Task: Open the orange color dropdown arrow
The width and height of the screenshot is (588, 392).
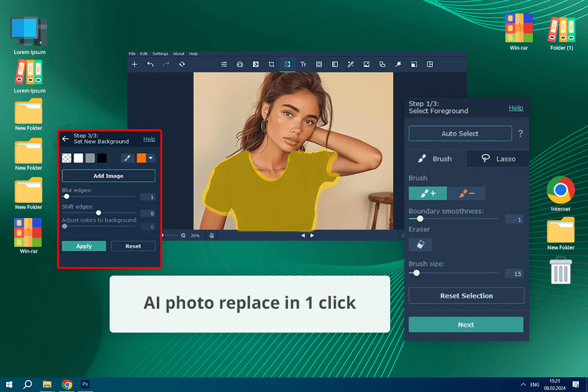Action: coord(151,158)
